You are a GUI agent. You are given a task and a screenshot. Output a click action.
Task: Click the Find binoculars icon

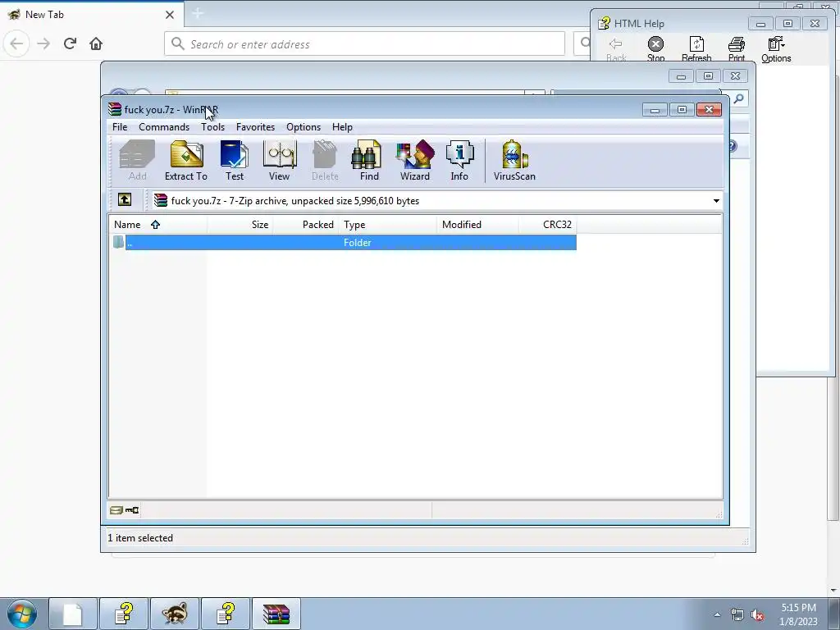point(368,160)
